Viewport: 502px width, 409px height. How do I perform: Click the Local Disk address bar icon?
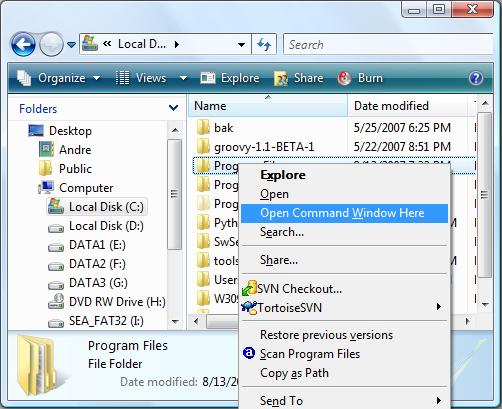coord(90,44)
